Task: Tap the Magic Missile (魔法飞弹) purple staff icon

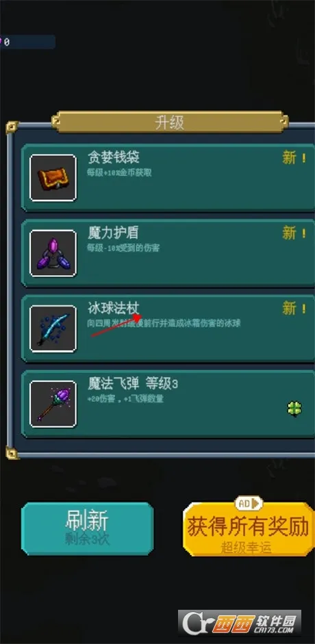Action: coord(53,404)
